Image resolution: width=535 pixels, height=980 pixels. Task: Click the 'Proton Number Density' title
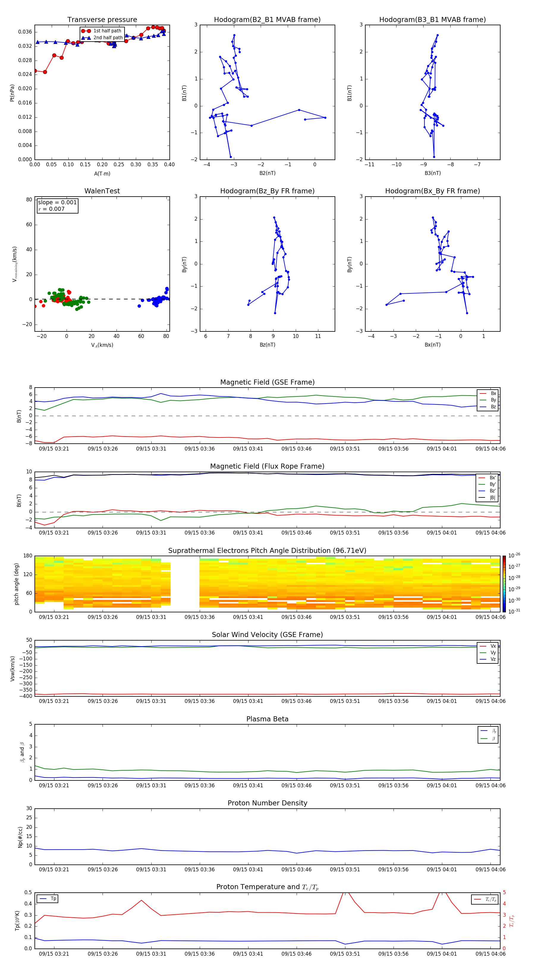click(x=267, y=803)
